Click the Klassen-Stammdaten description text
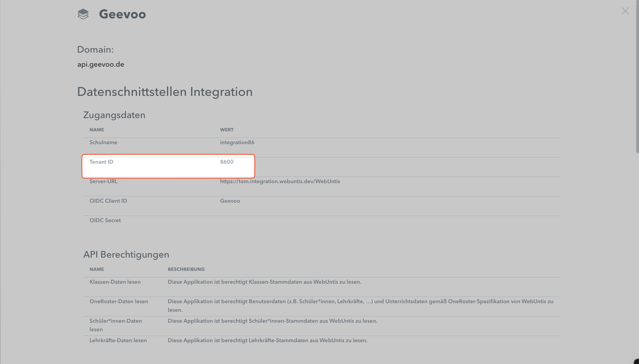 [264, 282]
